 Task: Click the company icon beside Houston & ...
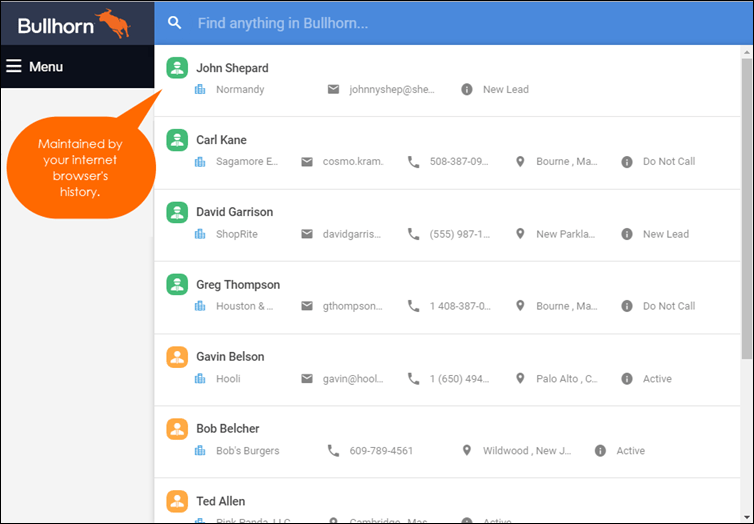point(200,306)
